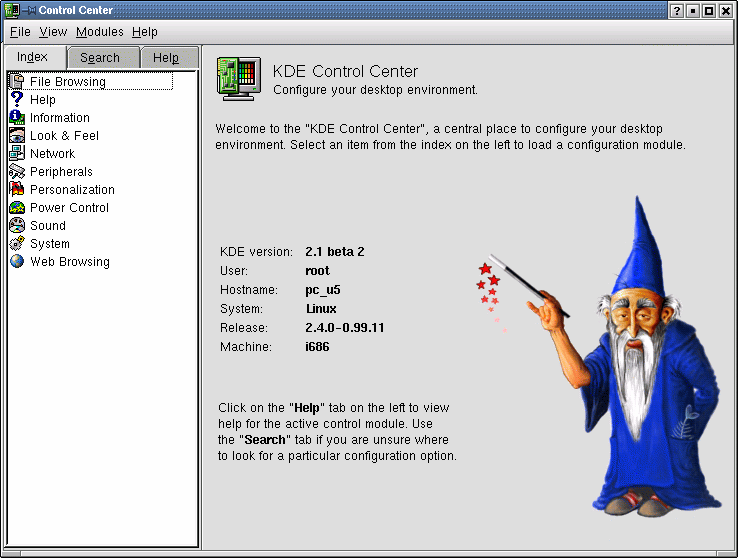Click the user value root

coord(317,271)
